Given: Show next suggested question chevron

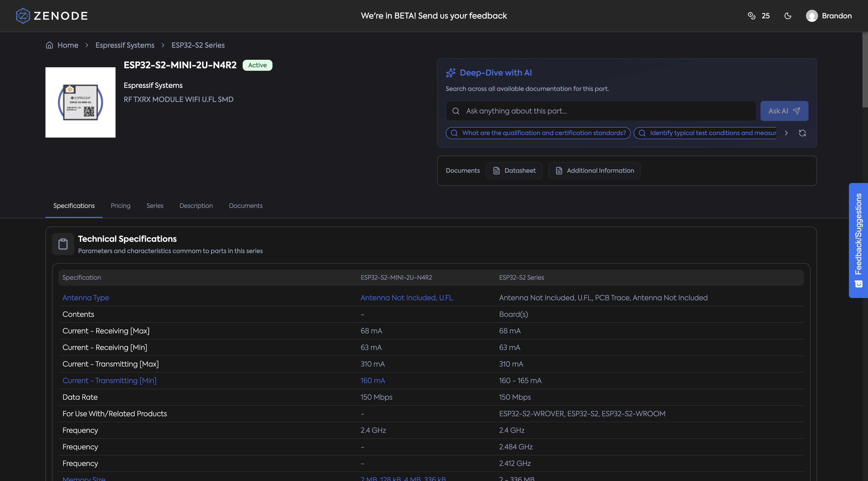Looking at the screenshot, I should (x=786, y=133).
